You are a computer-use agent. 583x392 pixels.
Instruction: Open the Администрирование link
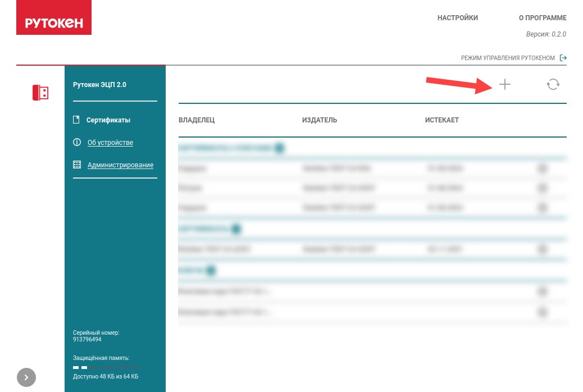tap(120, 165)
